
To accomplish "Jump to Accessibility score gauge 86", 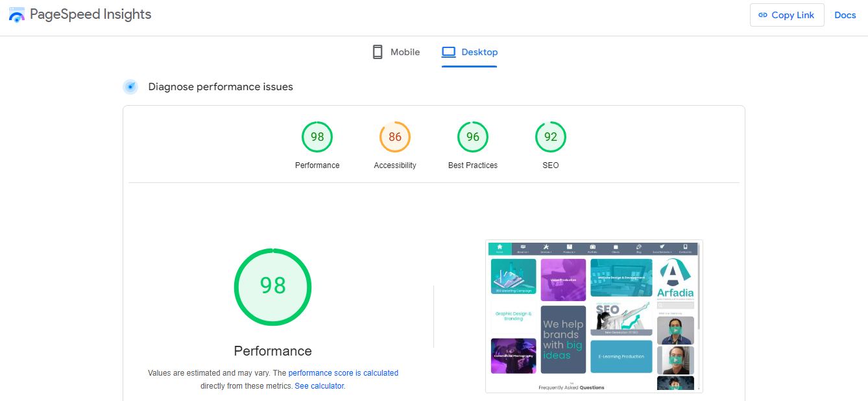I will coord(395,137).
